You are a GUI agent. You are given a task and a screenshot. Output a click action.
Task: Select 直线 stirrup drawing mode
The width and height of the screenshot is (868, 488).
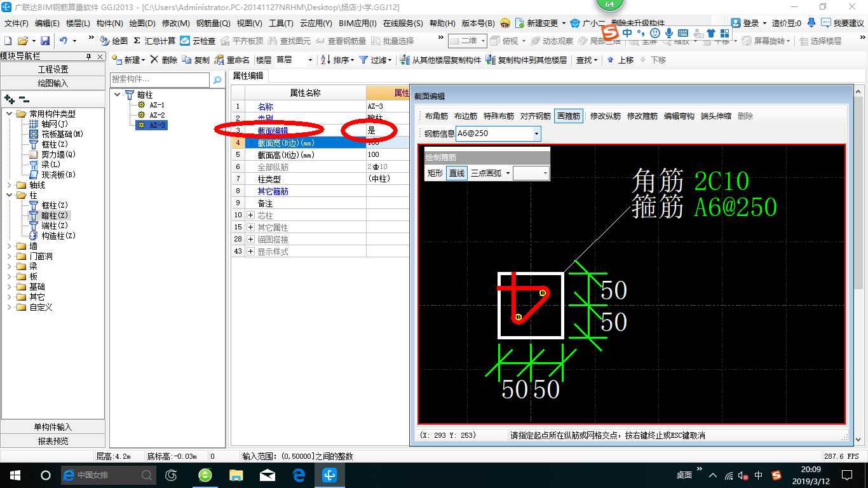pyautogui.click(x=456, y=173)
